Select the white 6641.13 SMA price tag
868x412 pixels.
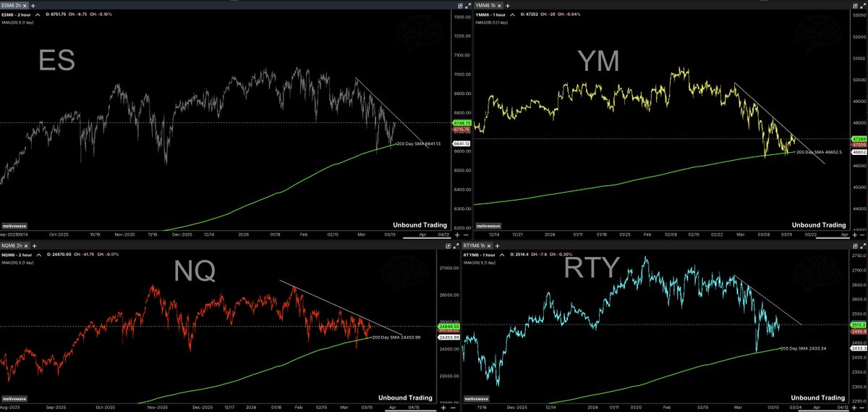[x=461, y=143]
